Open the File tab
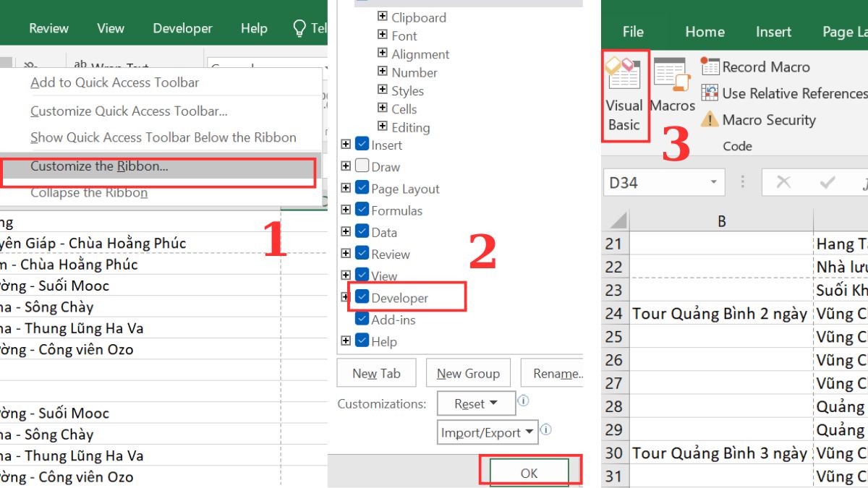Viewport: 868px width, 488px height. 633,32
